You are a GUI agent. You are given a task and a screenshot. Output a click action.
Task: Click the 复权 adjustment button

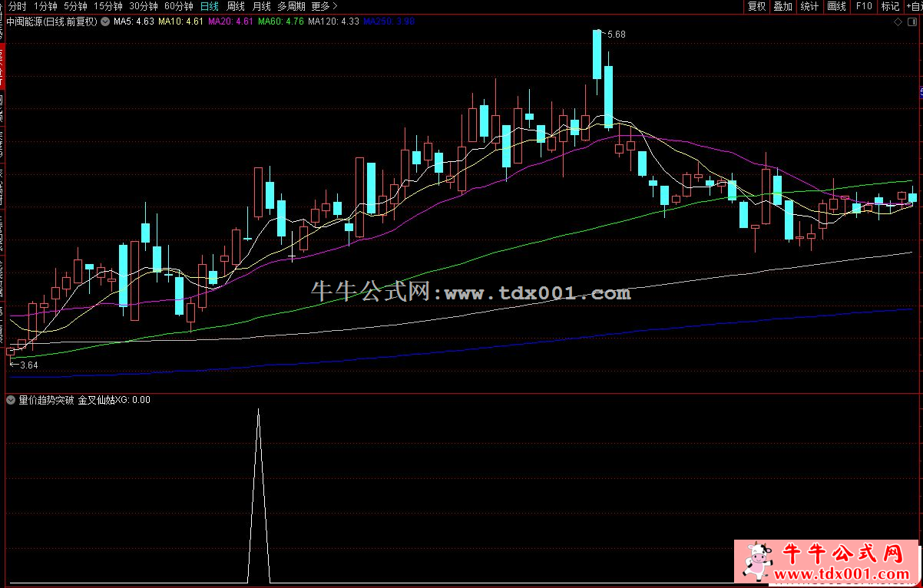click(x=756, y=6)
